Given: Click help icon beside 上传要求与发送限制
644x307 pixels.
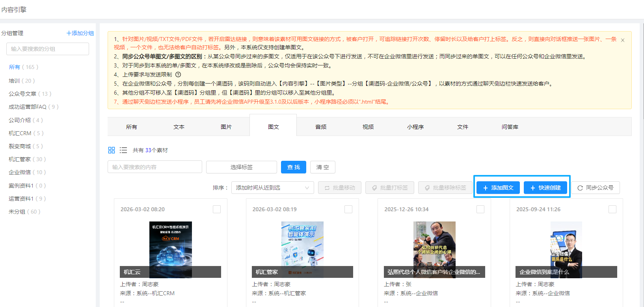Looking at the screenshot, I should (x=178, y=74).
